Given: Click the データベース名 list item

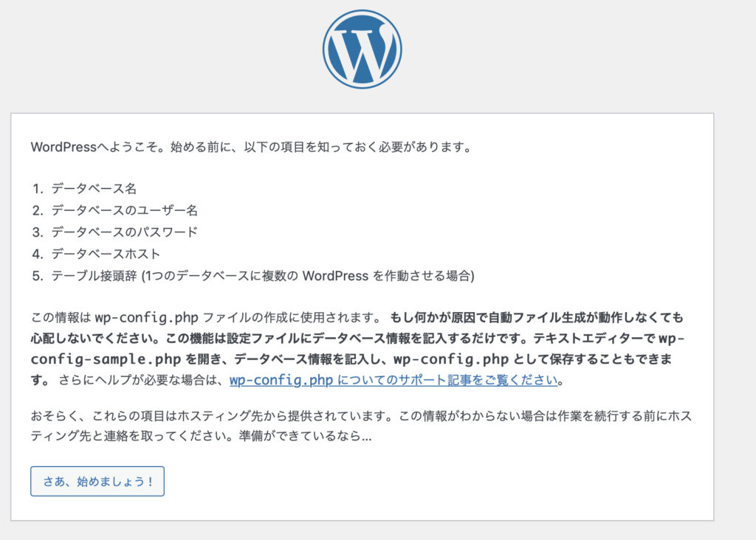Looking at the screenshot, I should [x=94, y=188].
